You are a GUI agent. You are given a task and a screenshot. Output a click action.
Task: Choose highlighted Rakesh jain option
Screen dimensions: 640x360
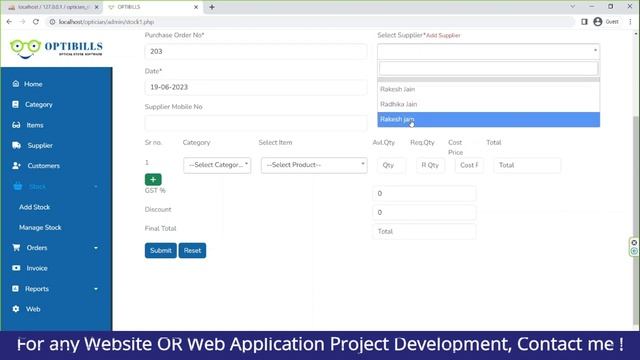click(488, 119)
